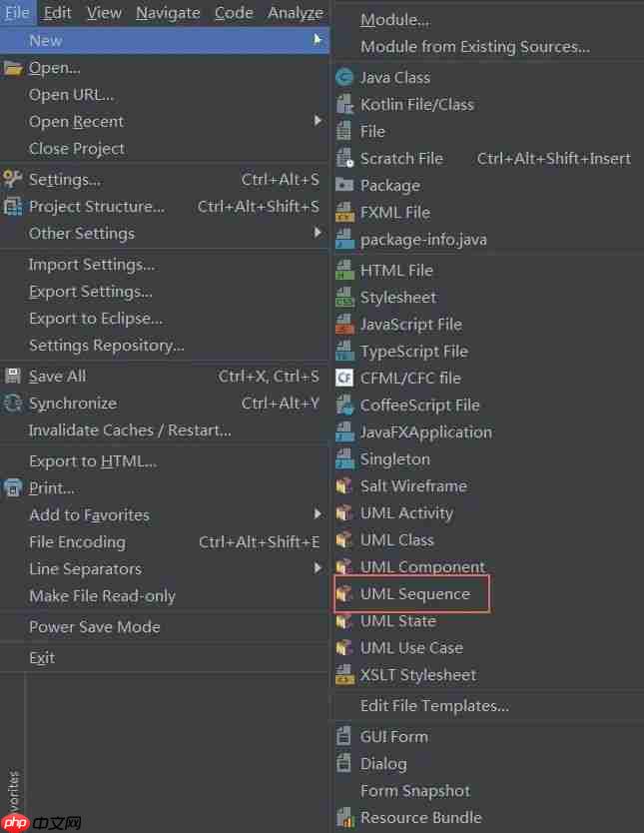Click the UML Sequence icon

[344, 594]
